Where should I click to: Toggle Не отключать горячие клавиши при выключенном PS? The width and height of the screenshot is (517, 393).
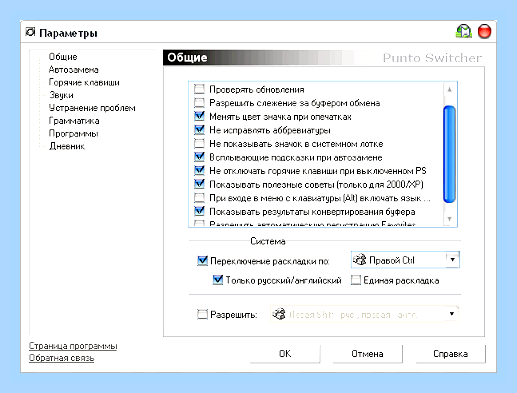coord(199,170)
